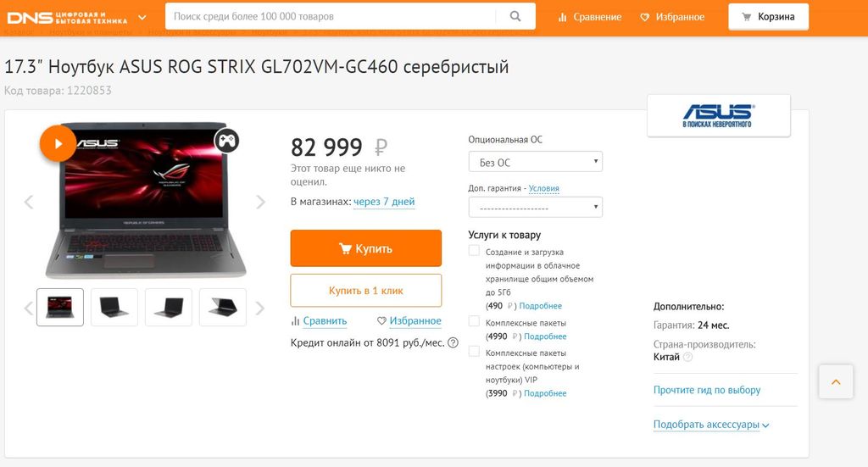Click the Купить в 1 клик button

click(365, 291)
